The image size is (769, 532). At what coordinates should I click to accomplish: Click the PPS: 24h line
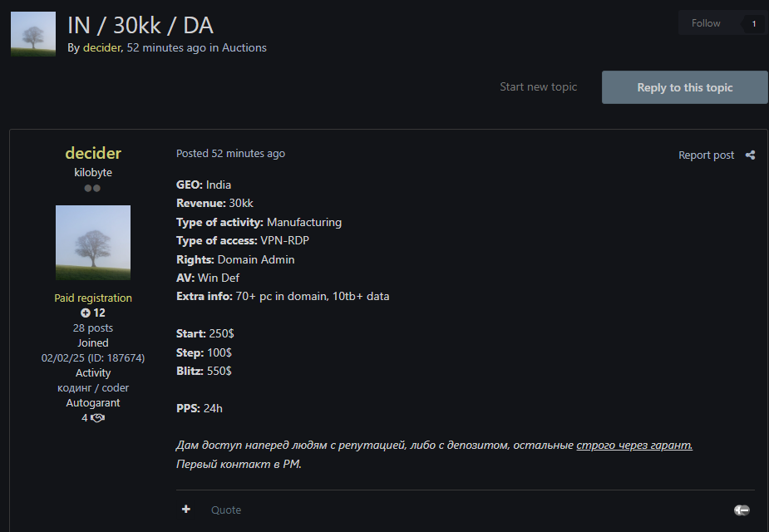(200, 408)
